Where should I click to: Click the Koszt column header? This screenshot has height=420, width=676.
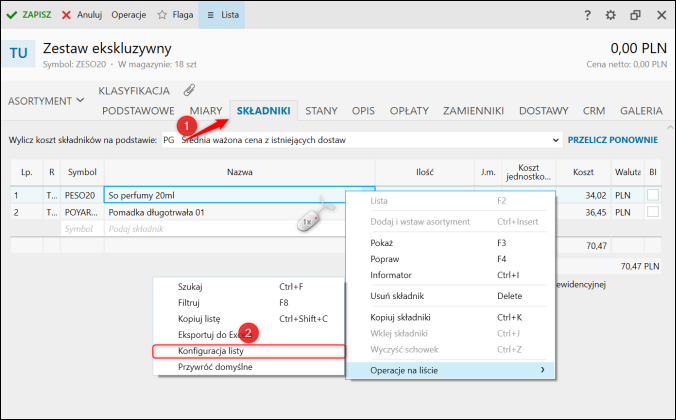click(x=583, y=172)
